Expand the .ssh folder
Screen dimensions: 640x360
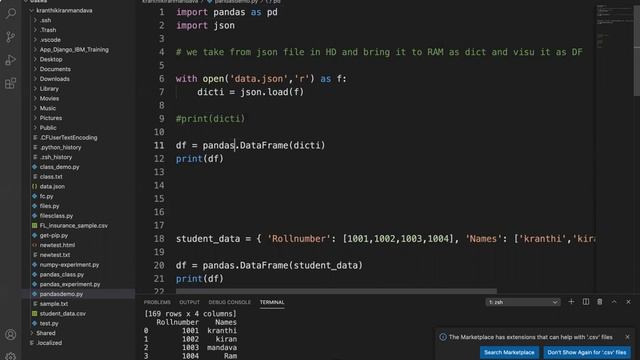pos(45,20)
